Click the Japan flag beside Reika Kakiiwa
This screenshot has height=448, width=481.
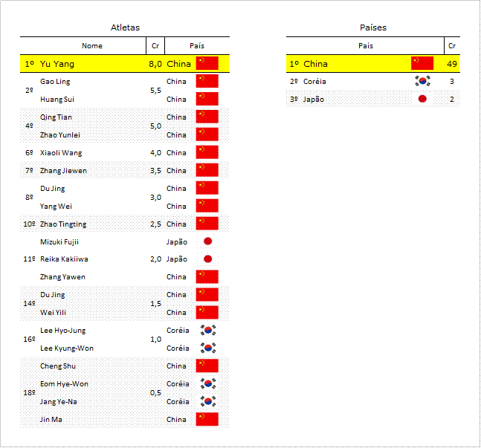tap(207, 259)
